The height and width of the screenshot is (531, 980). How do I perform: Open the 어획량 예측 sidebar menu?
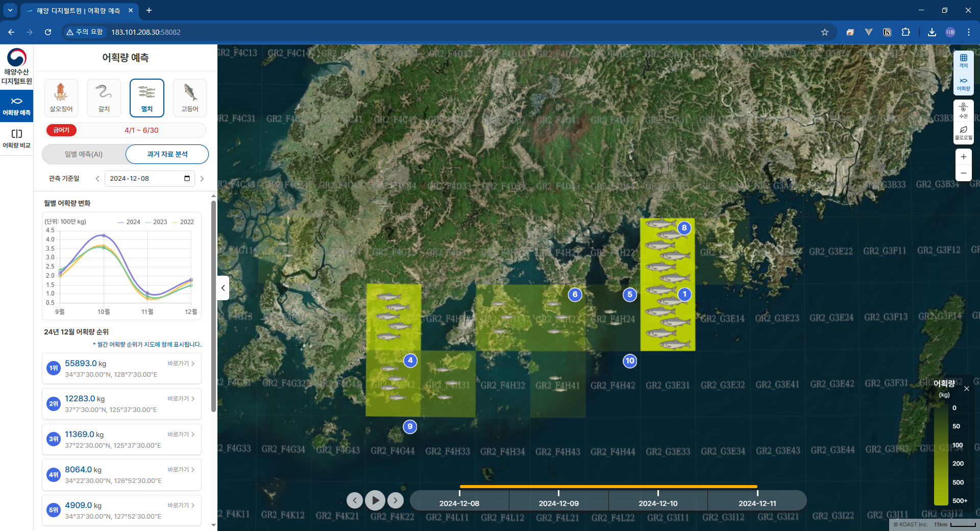[17, 106]
